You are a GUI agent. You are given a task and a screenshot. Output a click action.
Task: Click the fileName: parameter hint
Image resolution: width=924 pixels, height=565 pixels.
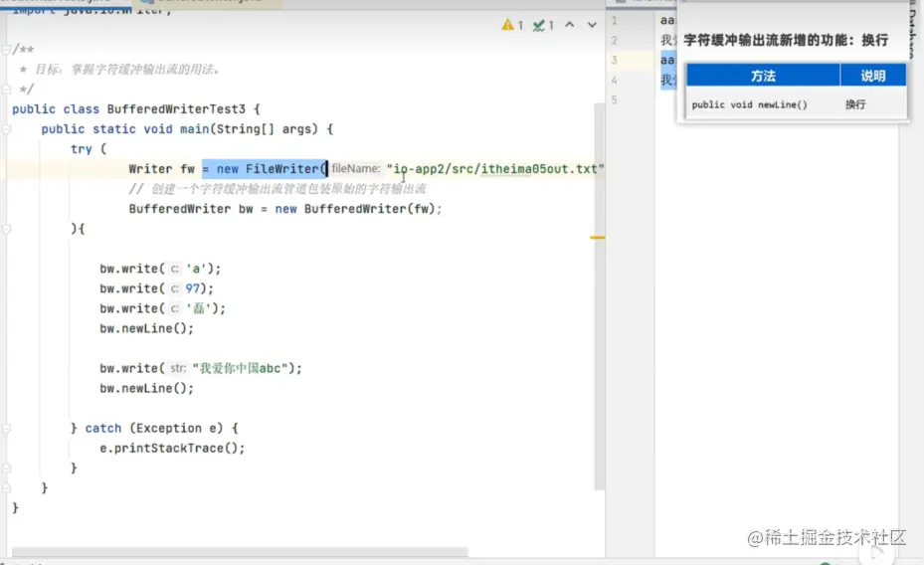(355, 169)
